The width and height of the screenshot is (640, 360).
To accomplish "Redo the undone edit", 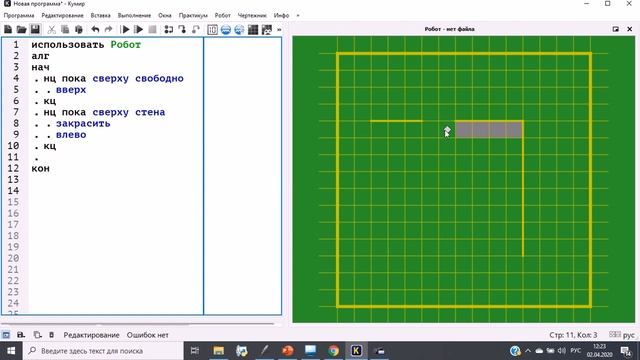I will 109,29.
